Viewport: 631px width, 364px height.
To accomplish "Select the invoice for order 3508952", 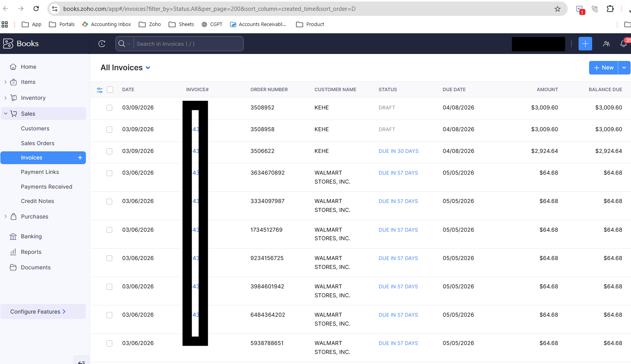I will [x=110, y=108].
